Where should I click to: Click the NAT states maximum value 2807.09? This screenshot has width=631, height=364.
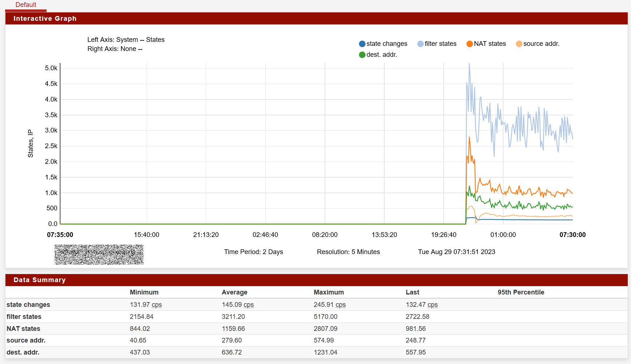pos(326,329)
